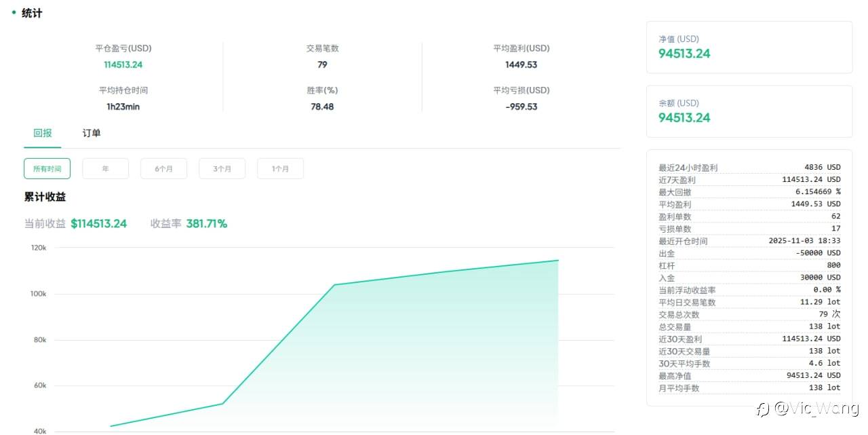This screenshot has height=435, width=868.
Task: Filter the chart by 6个月
Action: (x=164, y=168)
